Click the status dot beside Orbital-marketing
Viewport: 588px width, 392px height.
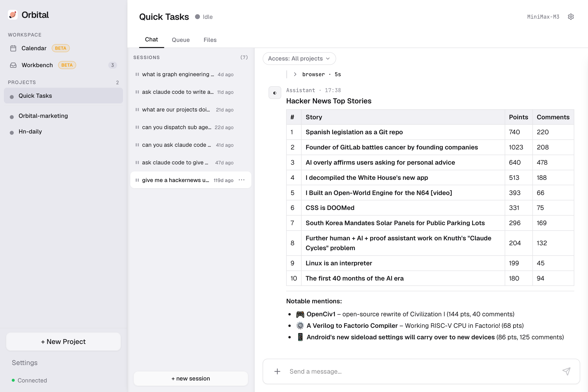(12, 117)
